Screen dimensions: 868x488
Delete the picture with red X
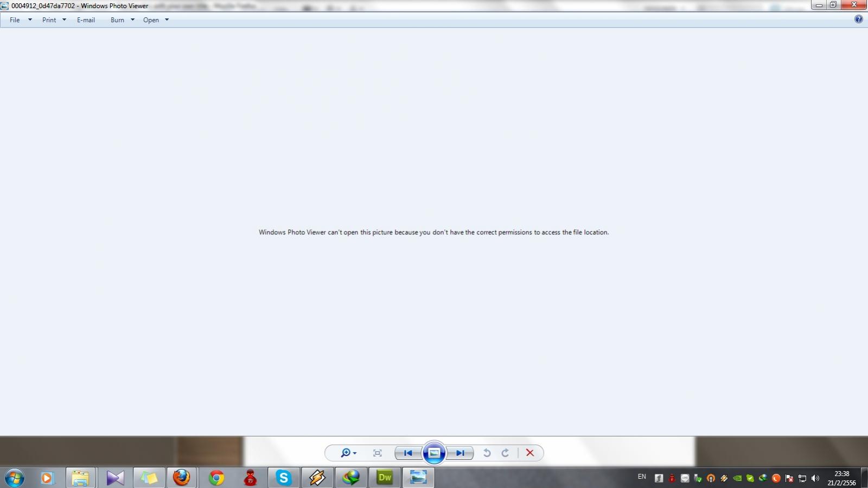click(530, 453)
